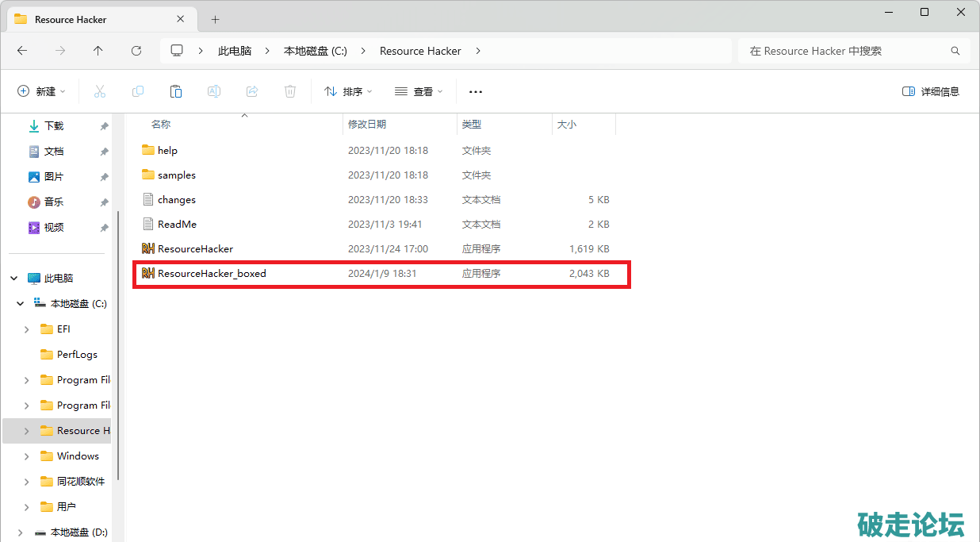
Task: Expand the Windows folder in tree
Action: click(27, 456)
